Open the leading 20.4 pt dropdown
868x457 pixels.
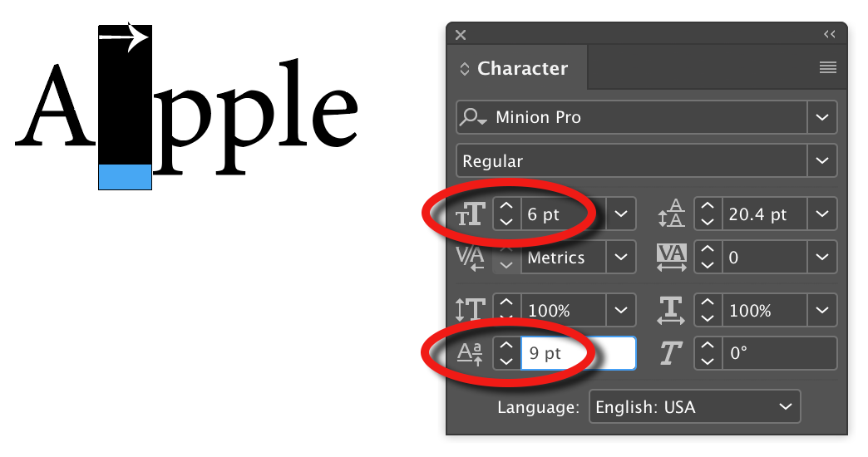822,214
